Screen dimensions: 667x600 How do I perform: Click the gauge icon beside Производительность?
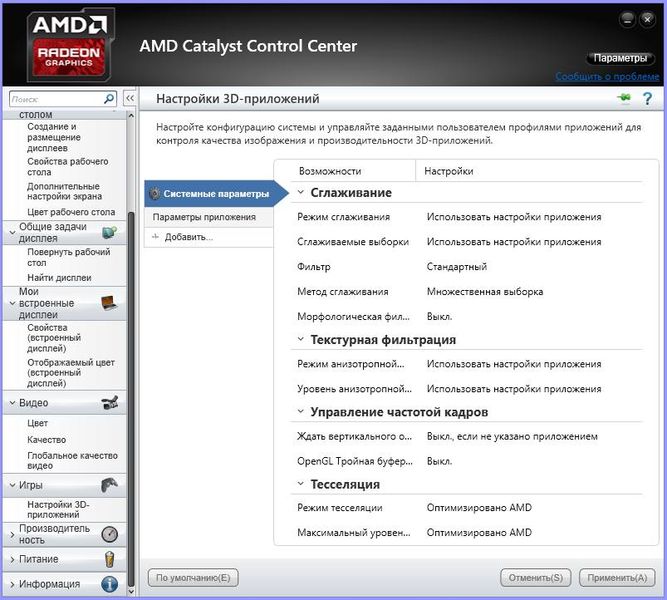[x=110, y=534]
